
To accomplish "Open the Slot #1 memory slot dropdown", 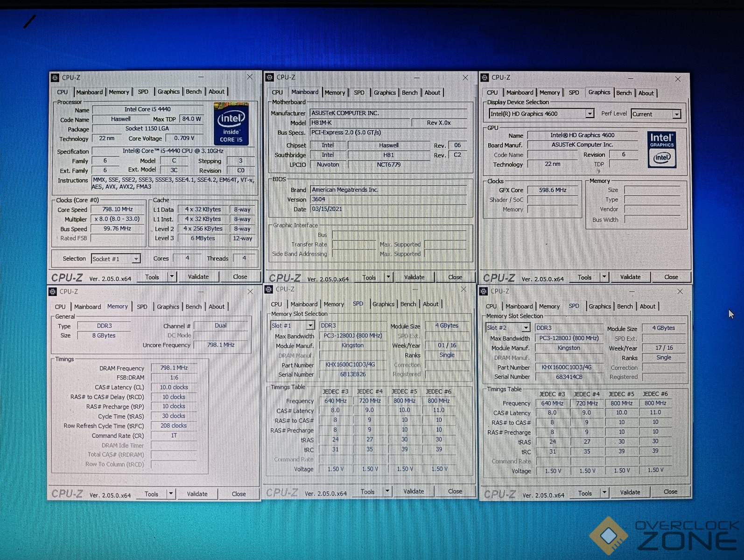I will click(x=310, y=326).
